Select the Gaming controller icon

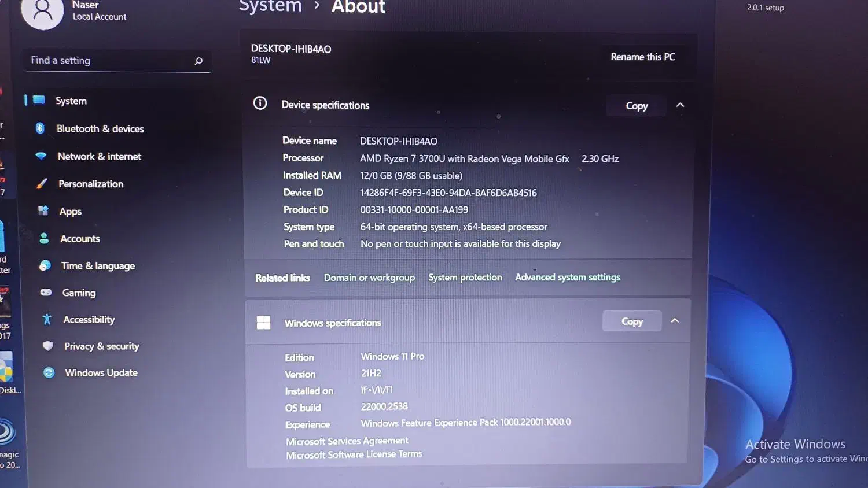pyautogui.click(x=46, y=293)
